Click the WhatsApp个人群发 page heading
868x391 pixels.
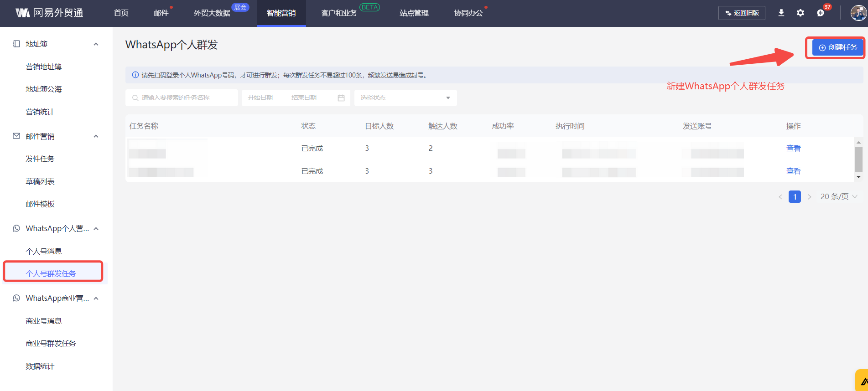[172, 45]
